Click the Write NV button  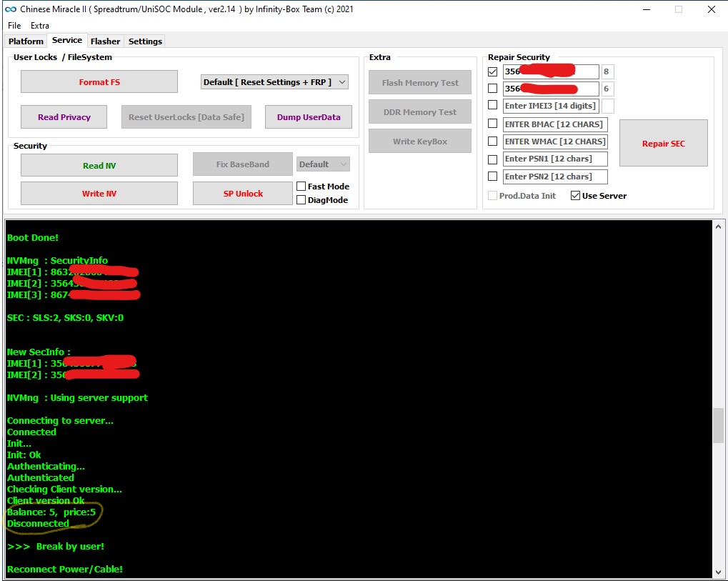[99, 193]
